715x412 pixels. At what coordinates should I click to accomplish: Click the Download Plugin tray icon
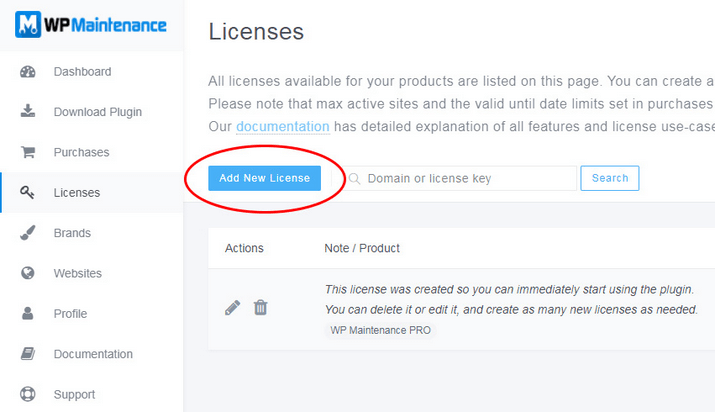coord(28,111)
